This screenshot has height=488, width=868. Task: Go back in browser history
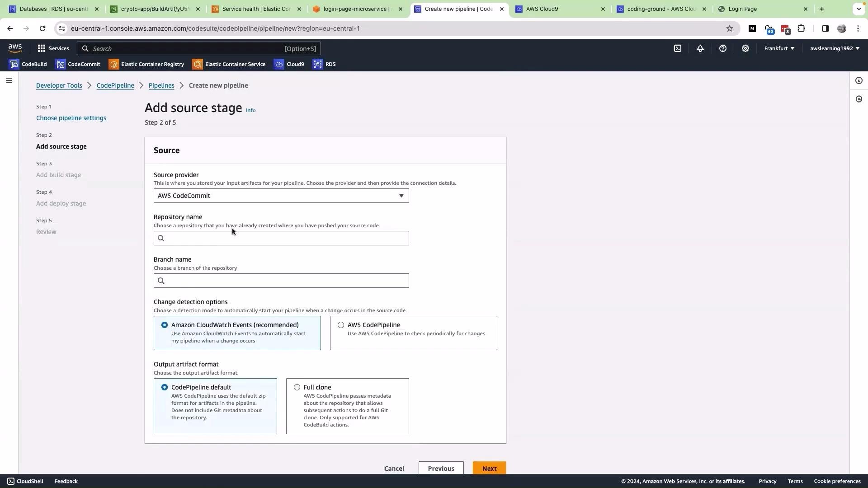10,28
